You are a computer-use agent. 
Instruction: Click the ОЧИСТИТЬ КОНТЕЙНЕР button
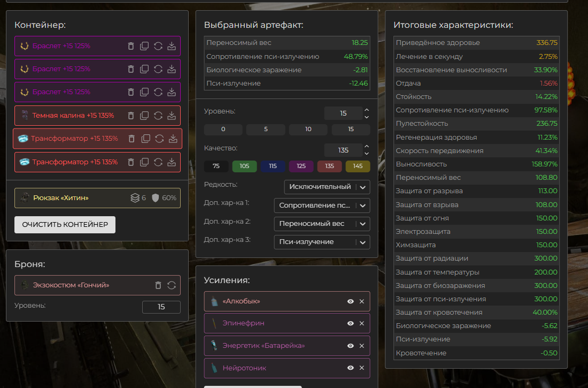(x=65, y=225)
